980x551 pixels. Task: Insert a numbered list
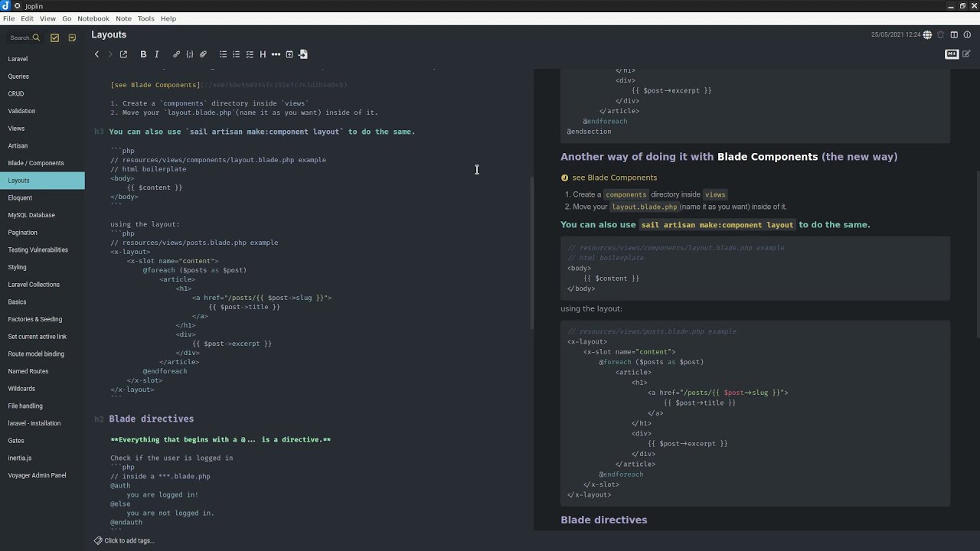pos(236,54)
